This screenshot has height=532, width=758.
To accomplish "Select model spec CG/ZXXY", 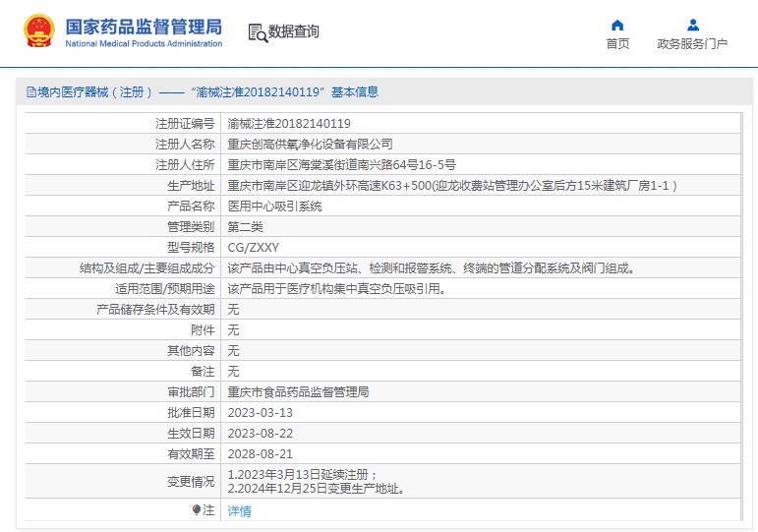I will [x=254, y=248].
